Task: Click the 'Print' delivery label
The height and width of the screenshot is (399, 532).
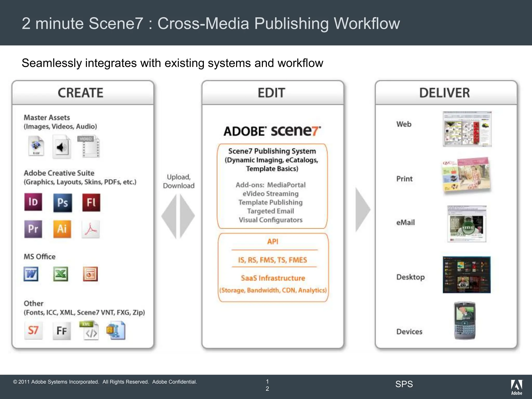Action: click(404, 179)
